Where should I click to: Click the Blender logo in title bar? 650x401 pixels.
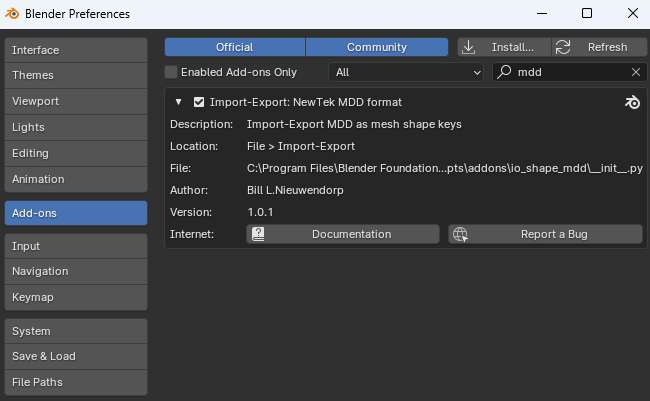coord(12,14)
